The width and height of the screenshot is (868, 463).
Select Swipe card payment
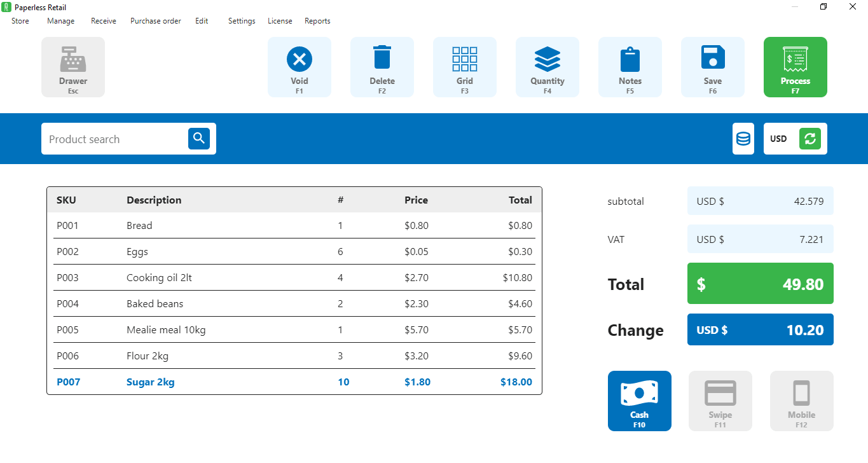720,401
